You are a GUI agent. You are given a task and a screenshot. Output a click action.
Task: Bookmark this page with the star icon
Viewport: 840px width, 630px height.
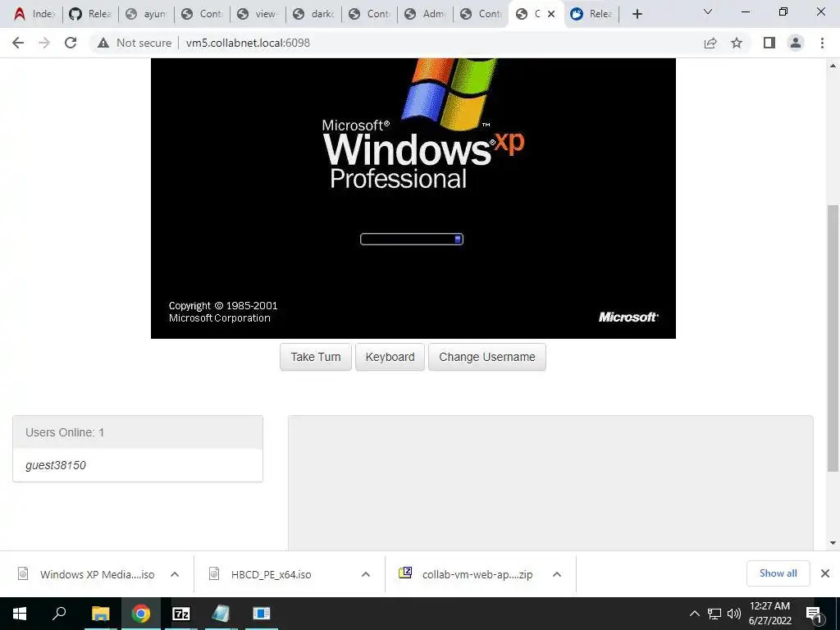(x=737, y=43)
